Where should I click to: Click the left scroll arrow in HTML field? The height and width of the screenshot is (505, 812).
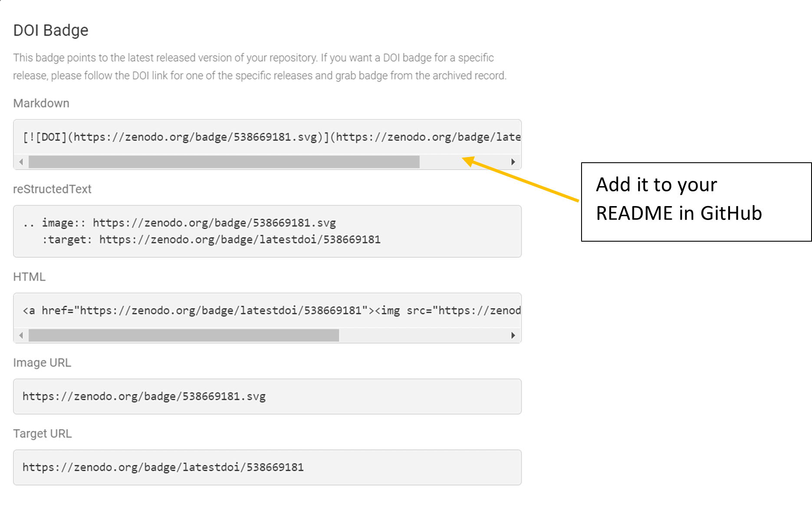(x=20, y=335)
